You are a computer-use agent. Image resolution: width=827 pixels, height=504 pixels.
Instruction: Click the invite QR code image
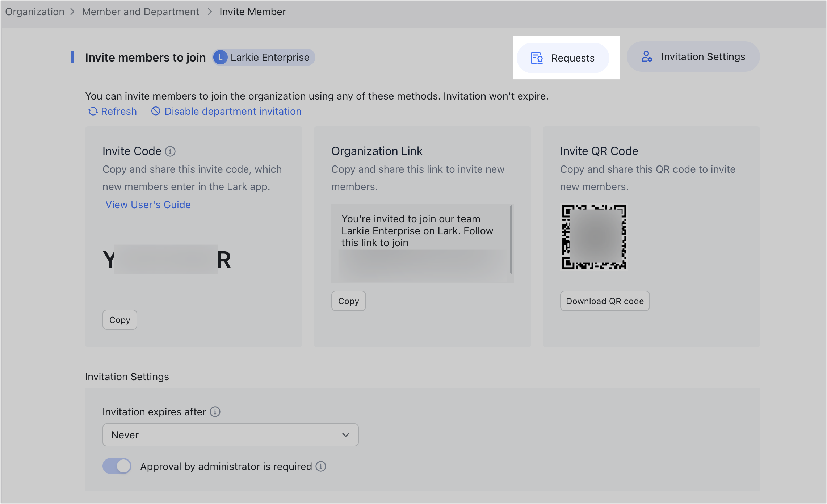click(594, 237)
